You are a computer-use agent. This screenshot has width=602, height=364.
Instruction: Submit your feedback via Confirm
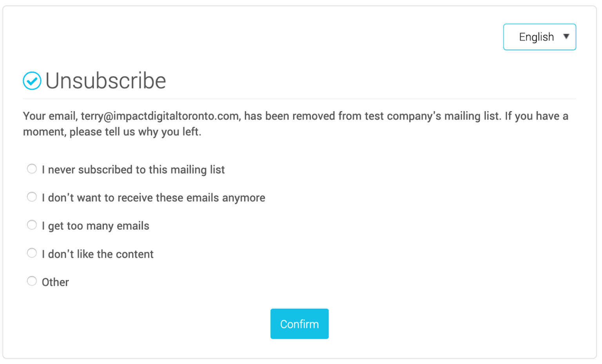click(299, 324)
